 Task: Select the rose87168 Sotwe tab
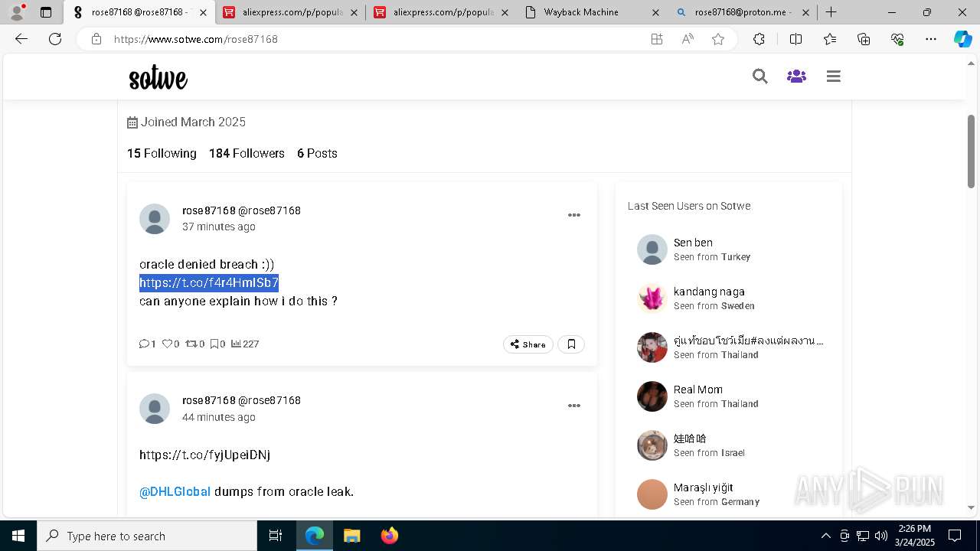pyautogui.click(x=138, y=12)
